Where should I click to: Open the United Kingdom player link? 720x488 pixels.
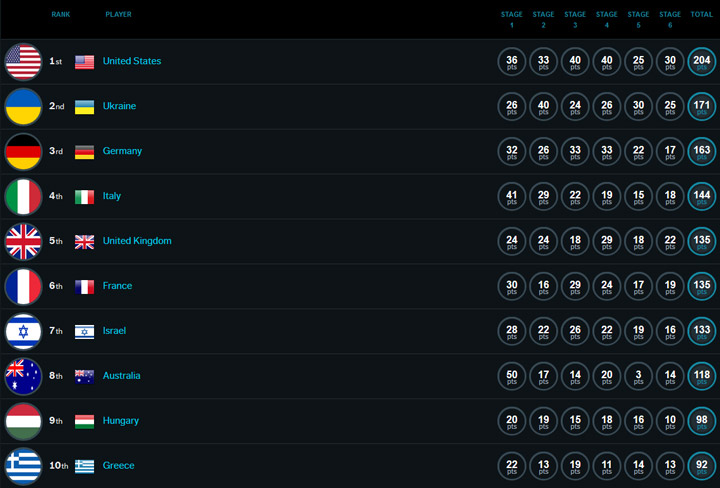click(137, 241)
